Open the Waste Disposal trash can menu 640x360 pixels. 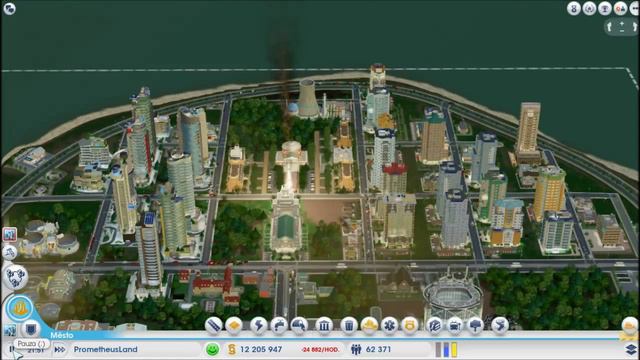pyautogui.click(x=349, y=325)
